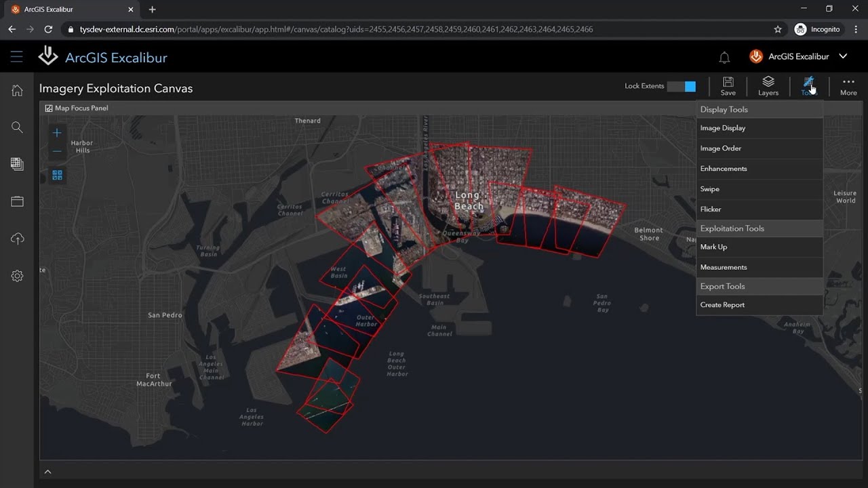
Task: Reload the browser page
Action: (48, 29)
